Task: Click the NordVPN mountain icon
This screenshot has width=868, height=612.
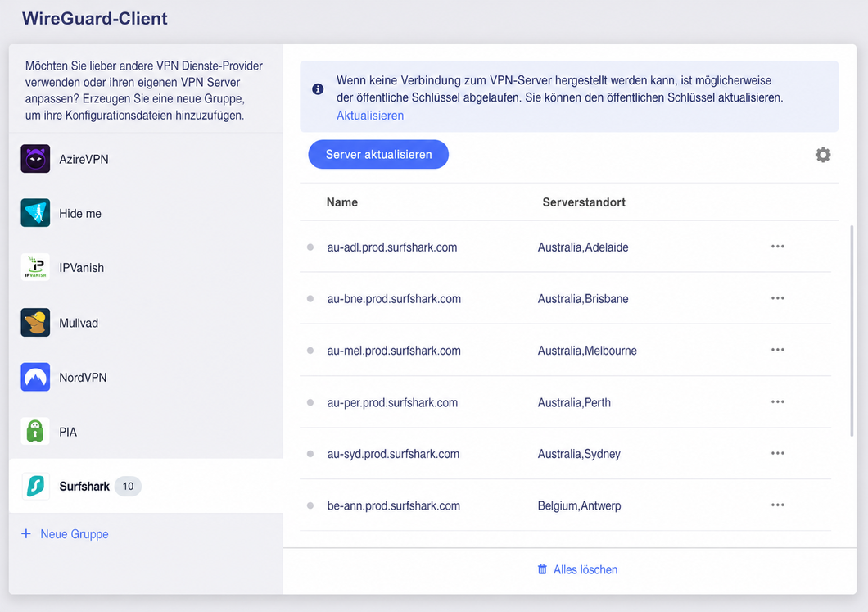Action: pos(35,377)
